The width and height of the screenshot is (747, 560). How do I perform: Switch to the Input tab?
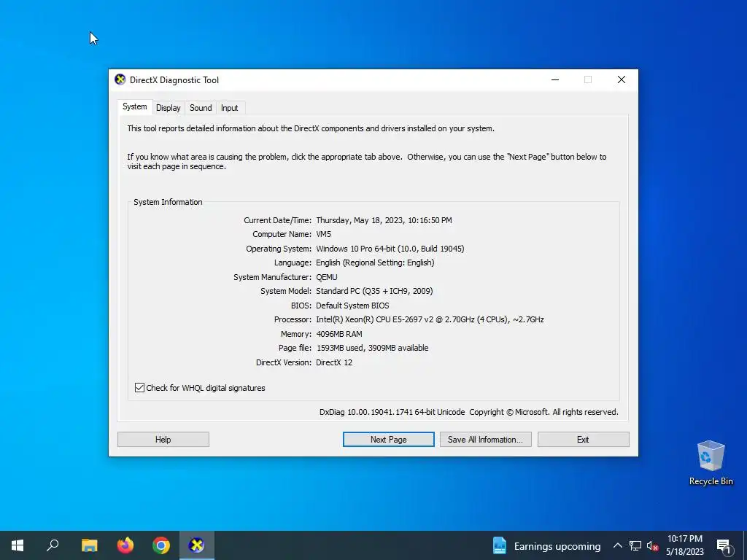pos(229,108)
